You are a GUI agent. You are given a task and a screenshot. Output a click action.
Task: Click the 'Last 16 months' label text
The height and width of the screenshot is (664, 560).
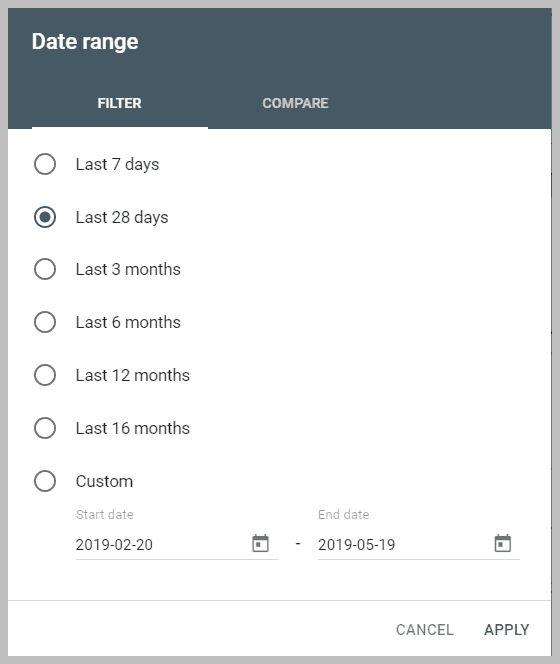[133, 428]
